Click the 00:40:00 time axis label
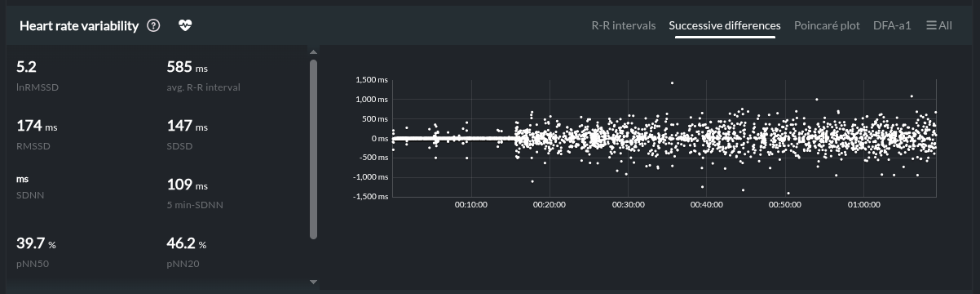This screenshot has height=294, width=980. (707, 204)
